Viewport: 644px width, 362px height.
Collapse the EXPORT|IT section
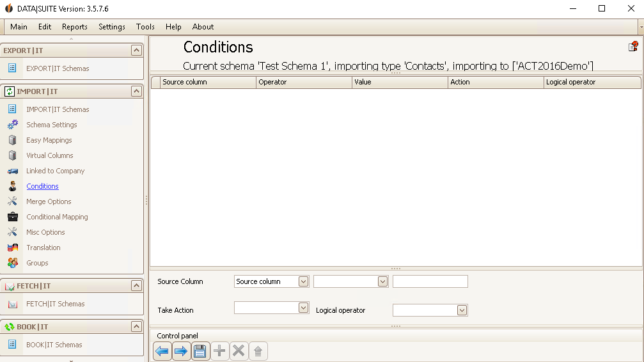(136, 50)
